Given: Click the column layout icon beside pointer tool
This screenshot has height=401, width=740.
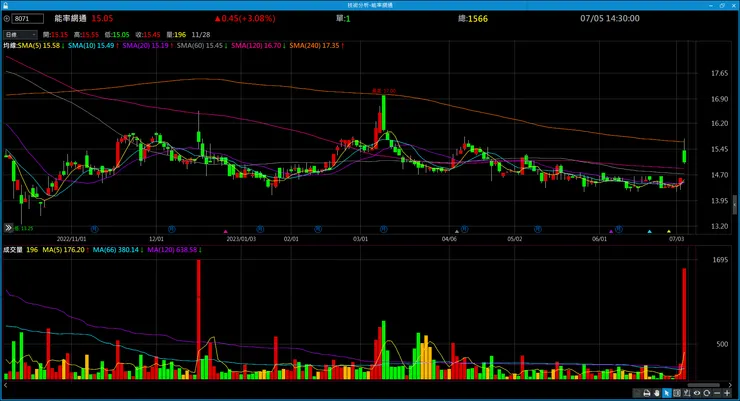Looking at the screenshot, I should [x=677, y=393].
